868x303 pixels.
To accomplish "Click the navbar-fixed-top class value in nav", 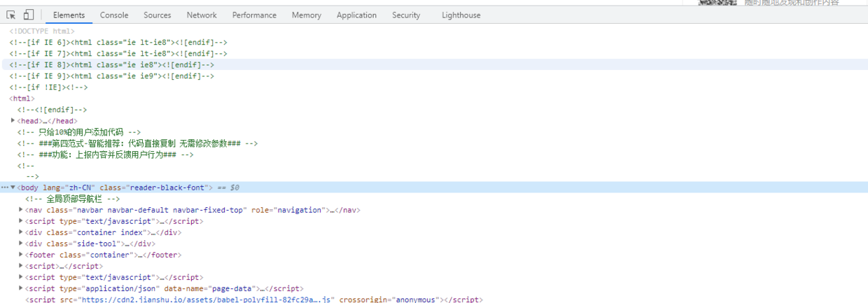I will click(211, 210).
